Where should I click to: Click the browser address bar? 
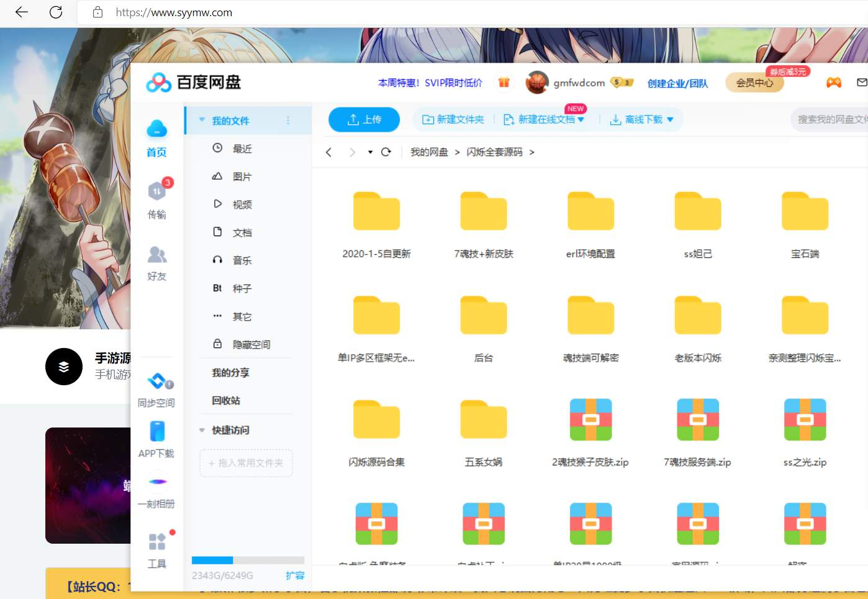[472, 12]
